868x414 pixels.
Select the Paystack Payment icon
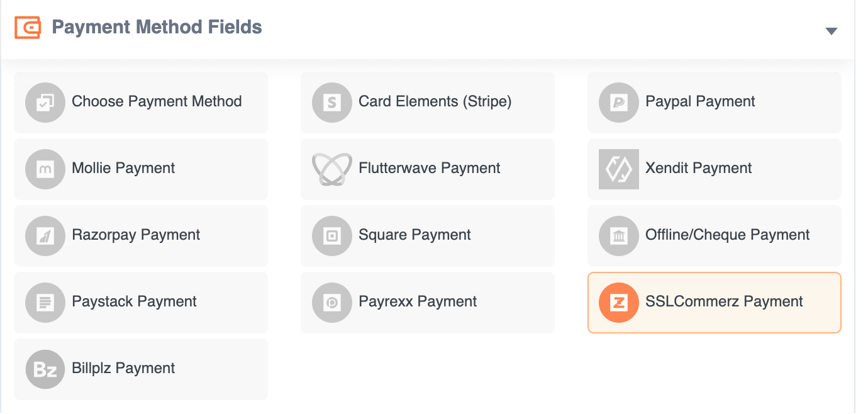click(45, 302)
